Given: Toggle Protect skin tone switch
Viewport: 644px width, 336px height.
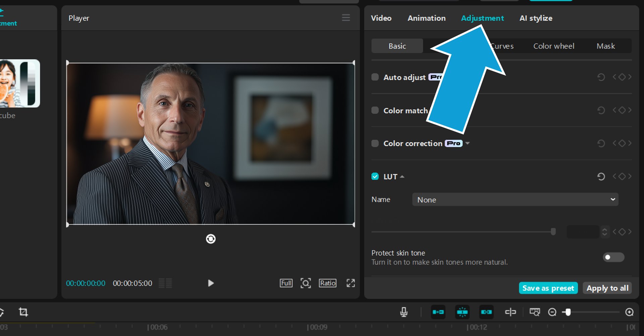Looking at the screenshot, I should coord(613,257).
